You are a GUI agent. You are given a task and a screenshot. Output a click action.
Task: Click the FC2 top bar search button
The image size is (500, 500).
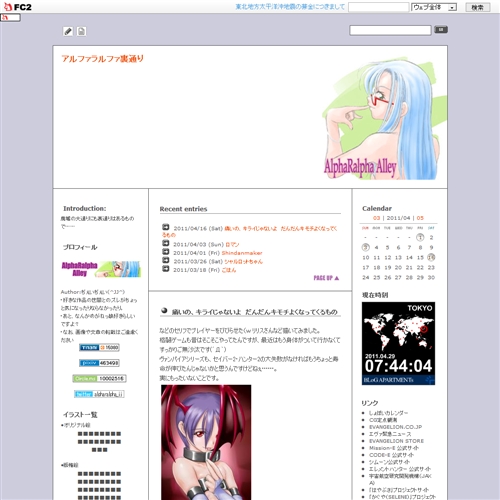coord(477,7)
